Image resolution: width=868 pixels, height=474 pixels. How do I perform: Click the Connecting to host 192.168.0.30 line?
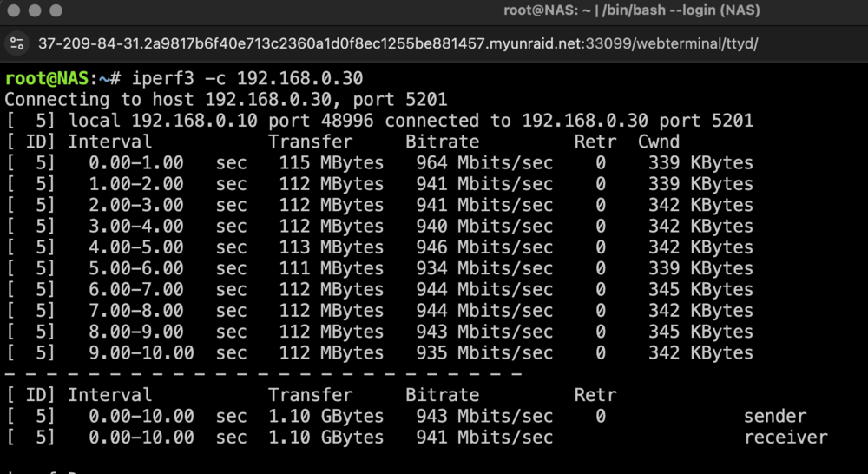pos(226,100)
